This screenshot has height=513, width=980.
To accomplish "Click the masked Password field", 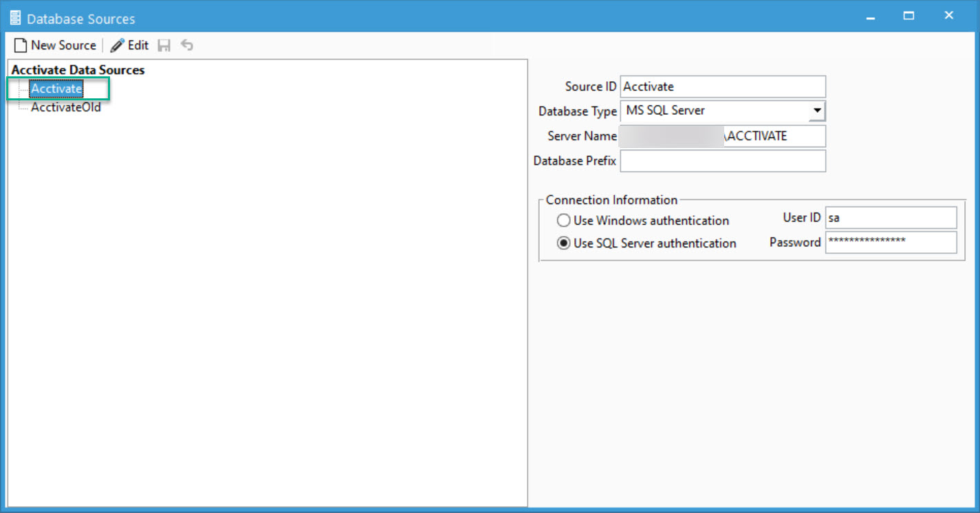I will [891, 242].
